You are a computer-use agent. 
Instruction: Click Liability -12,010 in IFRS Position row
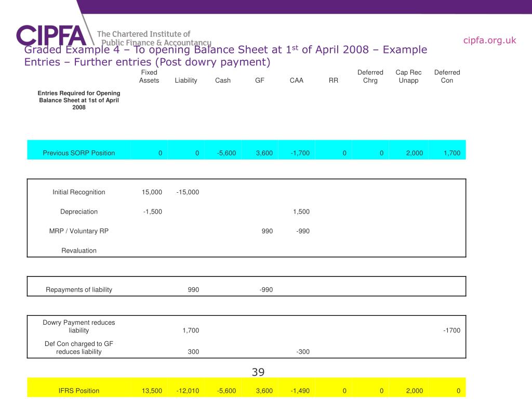point(188,391)
